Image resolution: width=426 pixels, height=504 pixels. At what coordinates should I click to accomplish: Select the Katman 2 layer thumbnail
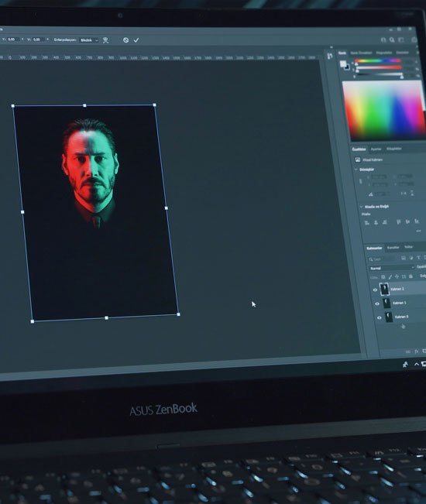click(384, 289)
